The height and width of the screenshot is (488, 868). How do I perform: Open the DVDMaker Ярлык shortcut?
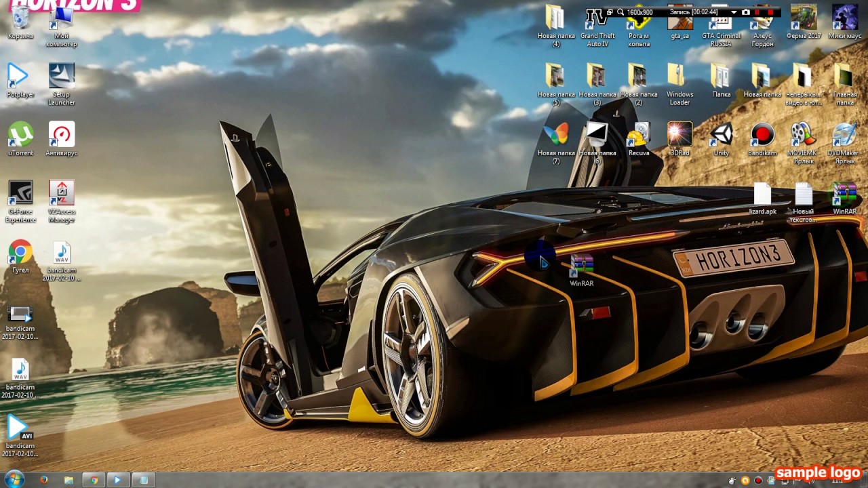845,143
